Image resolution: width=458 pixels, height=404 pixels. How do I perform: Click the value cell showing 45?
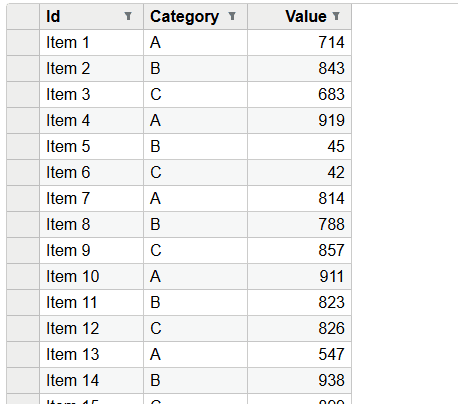click(x=300, y=146)
